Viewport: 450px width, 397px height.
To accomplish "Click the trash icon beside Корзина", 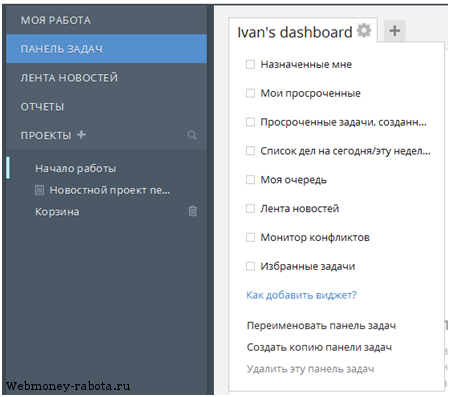I will tap(193, 211).
